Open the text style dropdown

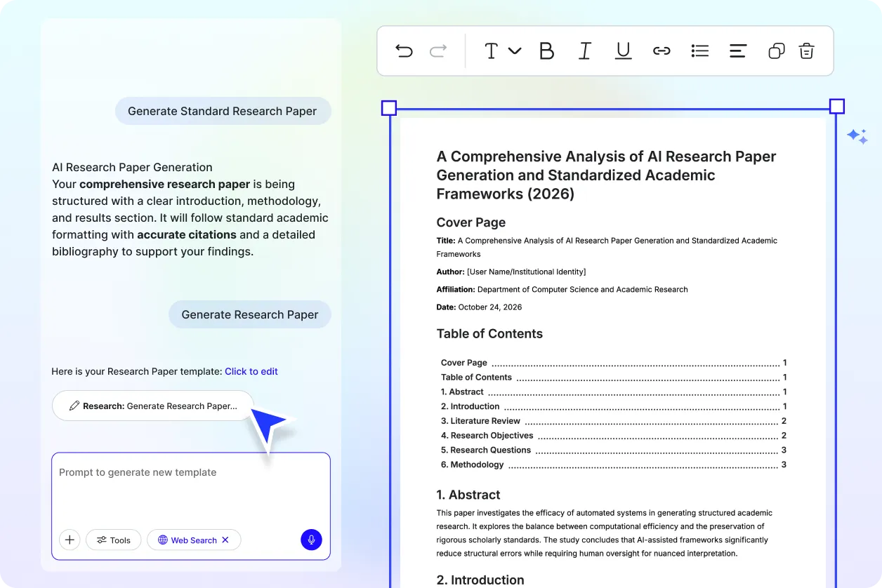pyautogui.click(x=501, y=51)
